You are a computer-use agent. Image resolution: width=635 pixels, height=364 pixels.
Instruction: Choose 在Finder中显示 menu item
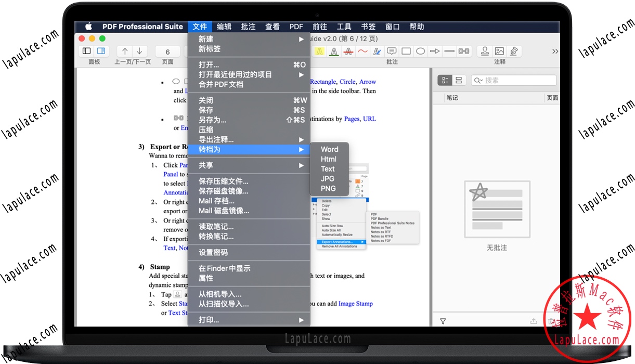(249, 268)
